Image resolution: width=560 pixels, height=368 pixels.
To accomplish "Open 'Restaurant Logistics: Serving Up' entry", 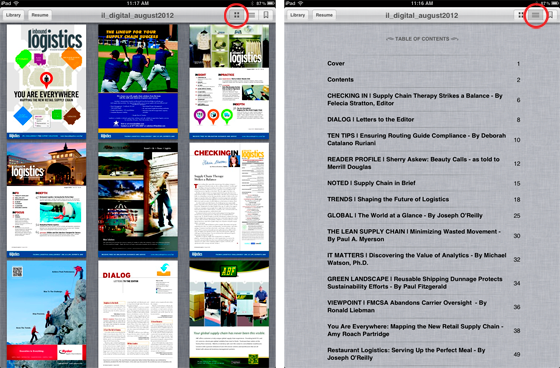I will pyautogui.click(x=423, y=354).
